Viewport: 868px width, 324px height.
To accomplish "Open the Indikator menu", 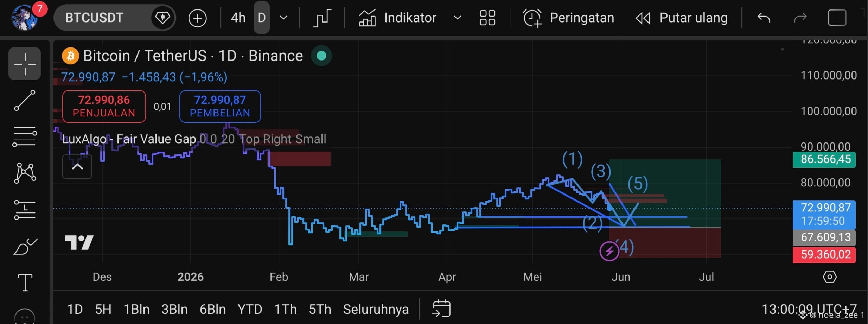I will (x=397, y=18).
